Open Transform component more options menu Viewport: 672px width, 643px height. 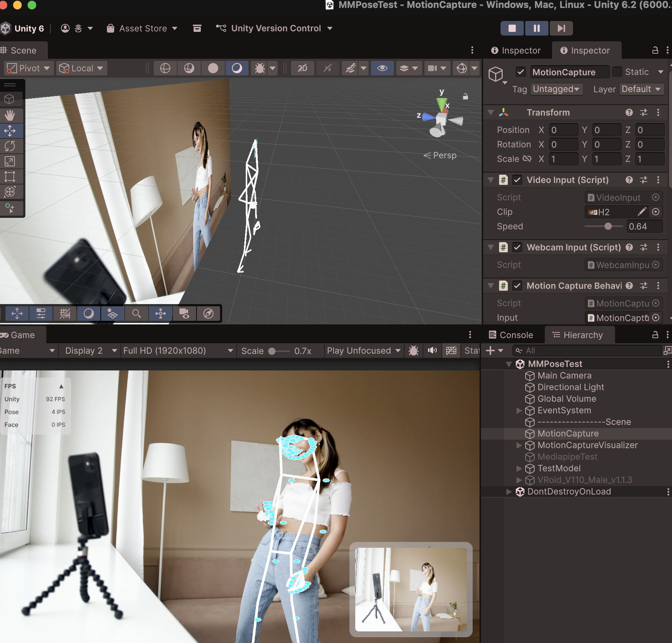(x=658, y=112)
